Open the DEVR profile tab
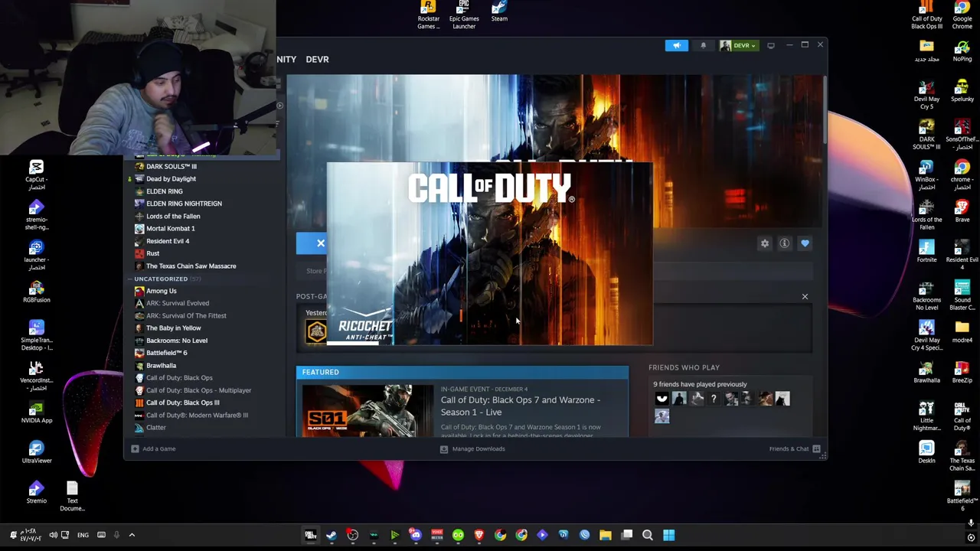Screen dimensions: 980x551 click(317, 59)
